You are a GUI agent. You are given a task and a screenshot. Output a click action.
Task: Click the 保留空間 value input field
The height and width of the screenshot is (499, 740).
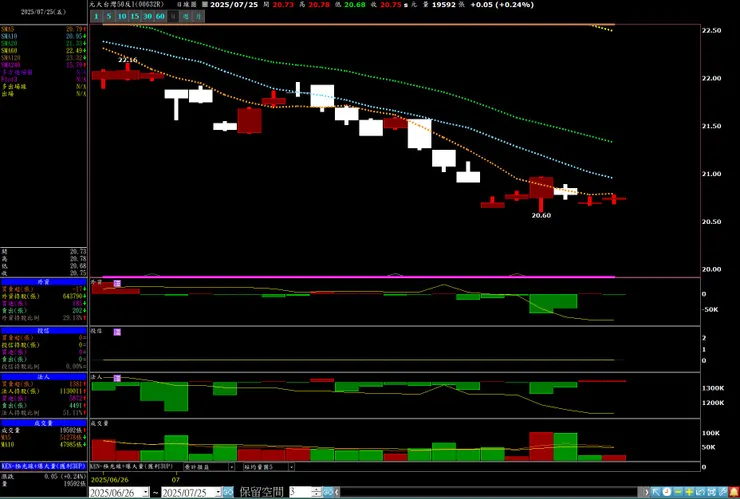pos(300,492)
